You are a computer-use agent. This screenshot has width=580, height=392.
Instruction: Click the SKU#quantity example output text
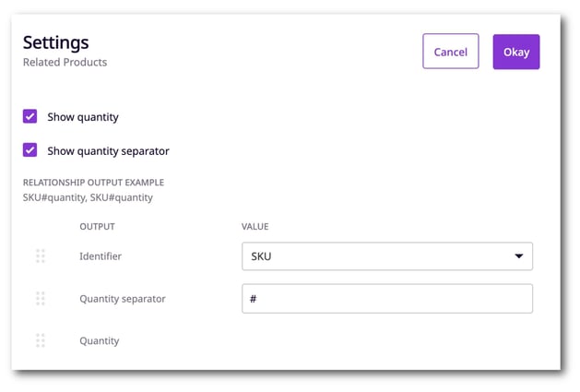(x=88, y=197)
